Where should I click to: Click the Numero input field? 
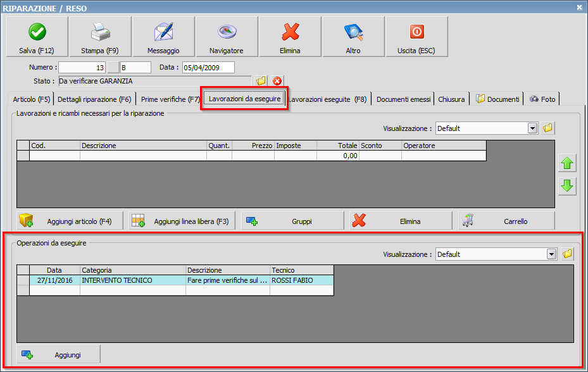tap(82, 68)
